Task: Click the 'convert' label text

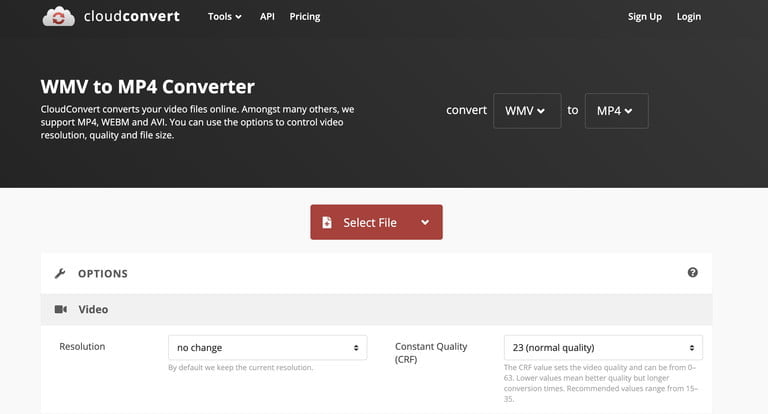Action: tap(466, 110)
